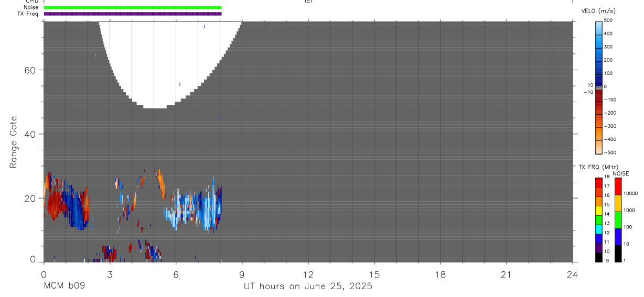Click the '−500' velocity scale value
This screenshot has width=644, height=297.
coord(610,152)
